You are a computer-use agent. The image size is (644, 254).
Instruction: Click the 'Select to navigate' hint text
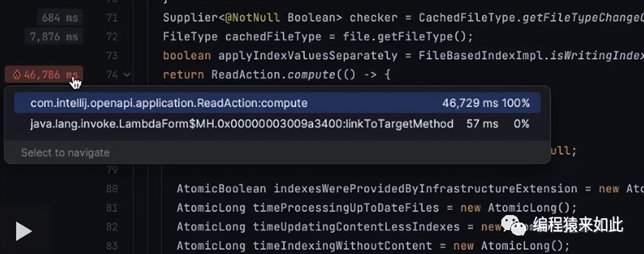(x=65, y=153)
